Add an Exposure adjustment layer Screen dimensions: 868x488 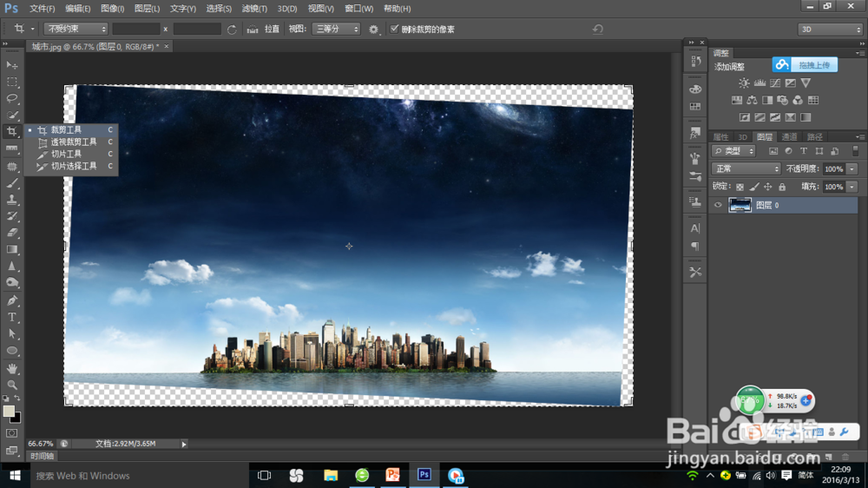click(x=791, y=83)
